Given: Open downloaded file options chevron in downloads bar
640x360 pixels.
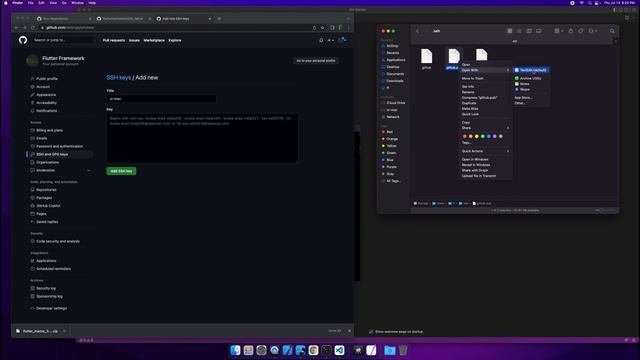Looking at the screenshot, I should pos(64,331).
